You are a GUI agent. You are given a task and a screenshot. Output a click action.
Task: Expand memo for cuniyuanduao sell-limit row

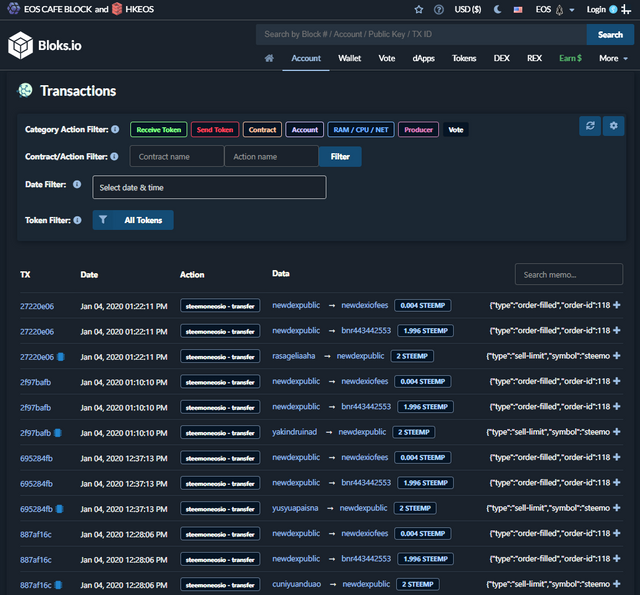tap(616, 584)
